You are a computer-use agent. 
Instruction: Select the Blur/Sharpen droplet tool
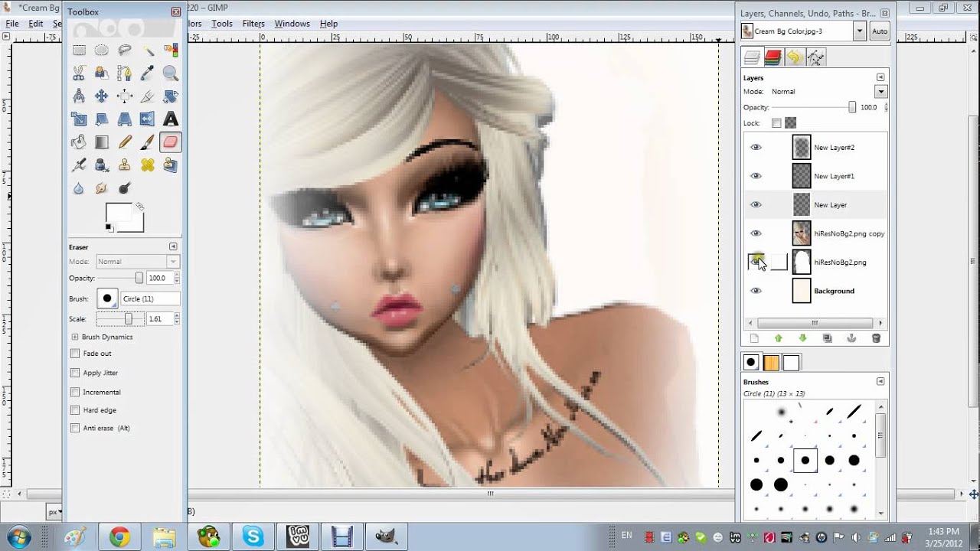pos(79,188)
